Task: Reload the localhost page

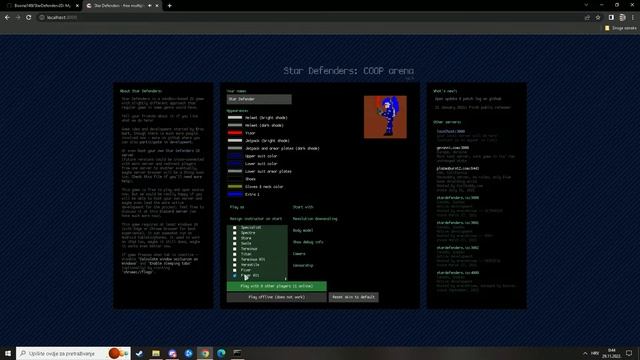Action: 29,18
